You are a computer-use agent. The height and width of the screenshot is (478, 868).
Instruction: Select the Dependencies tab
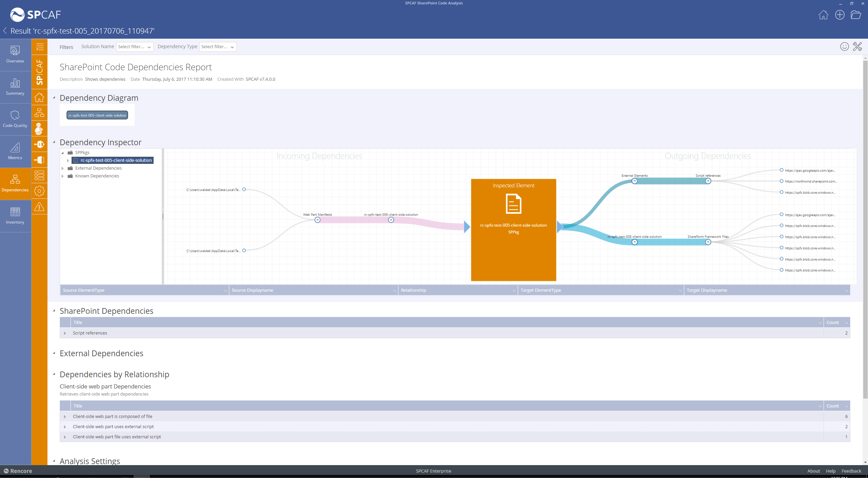coord(15,184)
